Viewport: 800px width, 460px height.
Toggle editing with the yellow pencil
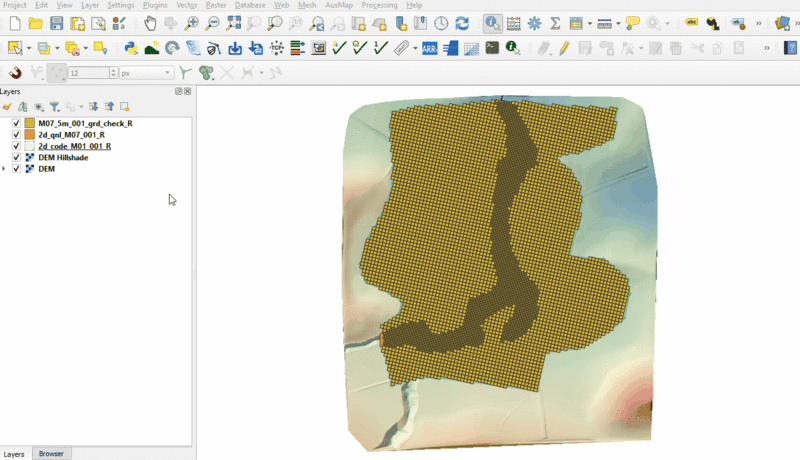click(564, 49)
